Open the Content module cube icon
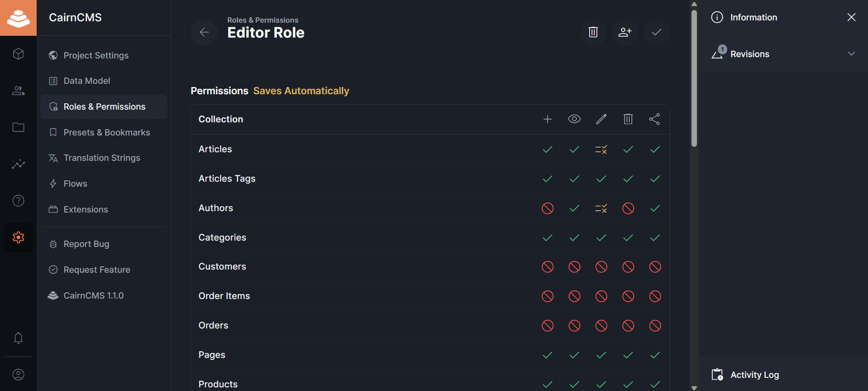Viewport: 868px width, 391px height. [x=18, y=54]
